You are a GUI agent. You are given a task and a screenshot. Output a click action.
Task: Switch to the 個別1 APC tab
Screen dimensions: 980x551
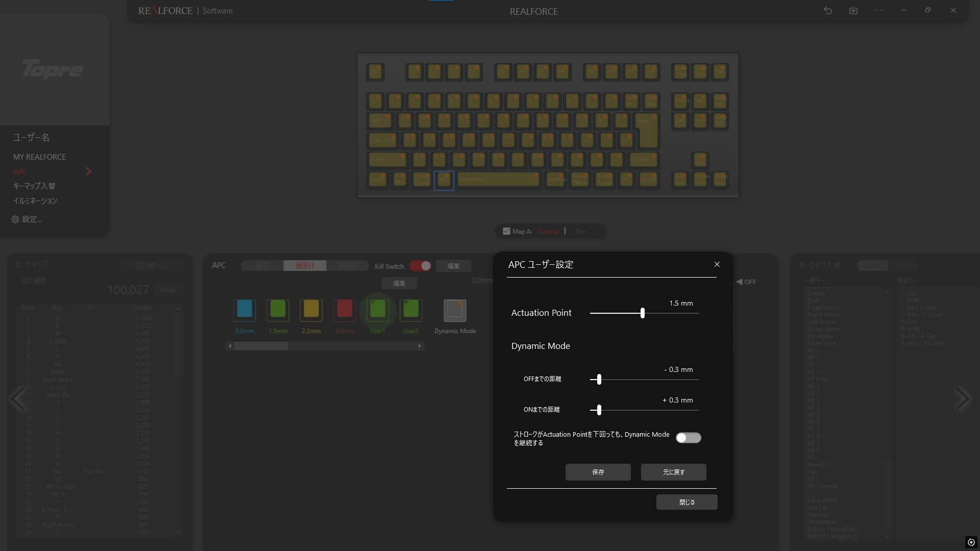(x=305, y=266)
